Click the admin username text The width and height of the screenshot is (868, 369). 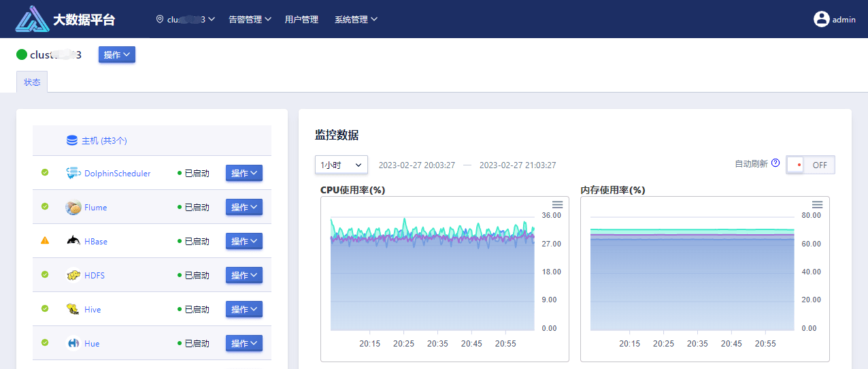point(844,20)
